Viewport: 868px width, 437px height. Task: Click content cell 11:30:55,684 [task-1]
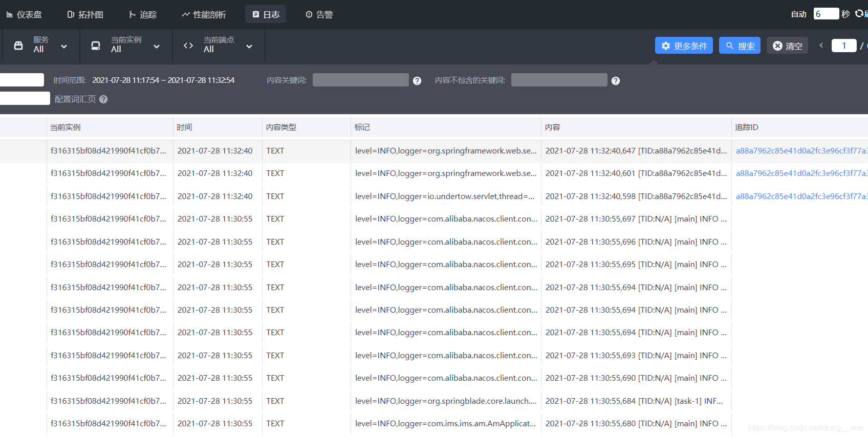click(634, 401)
